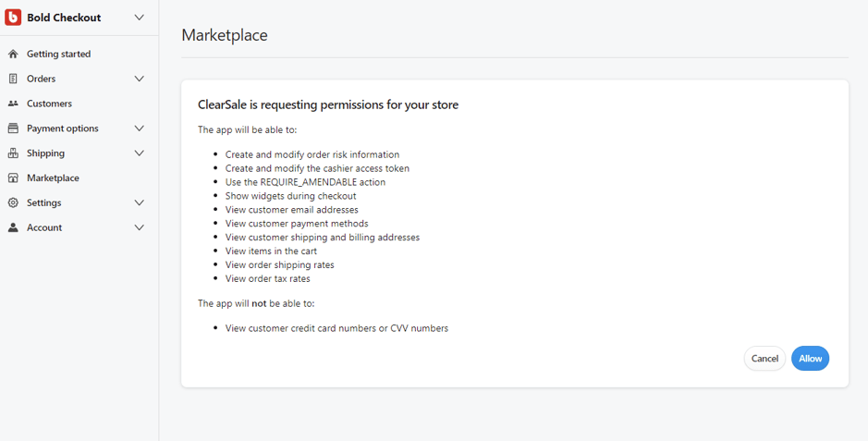The width and height of the screenshot is (868, 441).
Task: Click the Payment options card icon
Action: click(x=13, y=129)
